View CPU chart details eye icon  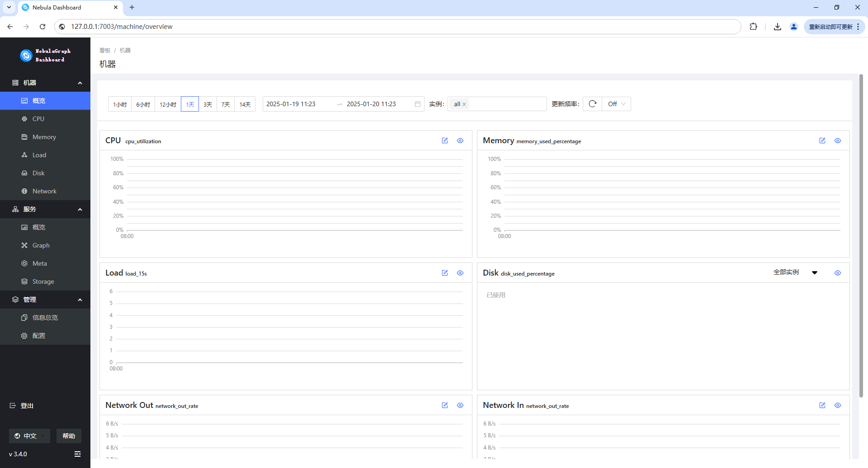(460, 140)
